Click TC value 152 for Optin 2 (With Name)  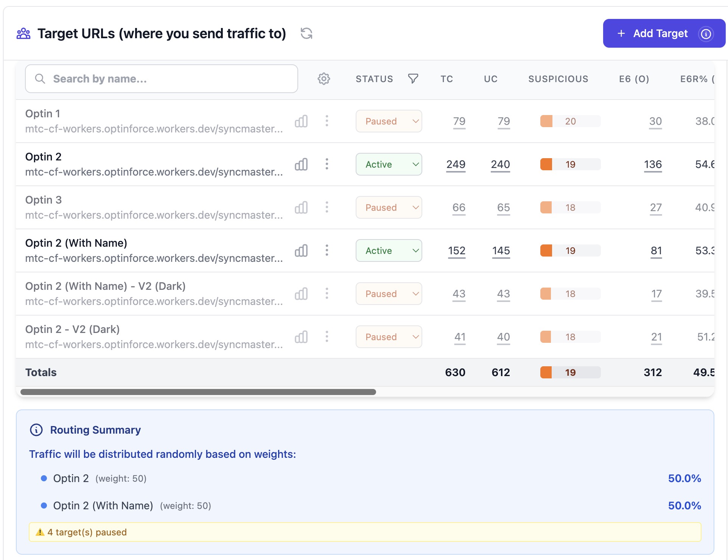click(457, 251)
